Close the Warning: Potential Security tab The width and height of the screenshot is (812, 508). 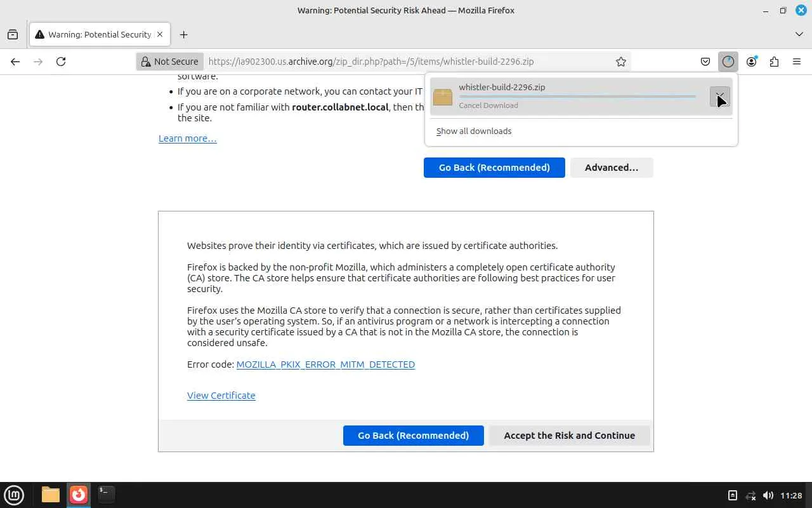pos(160,35)
